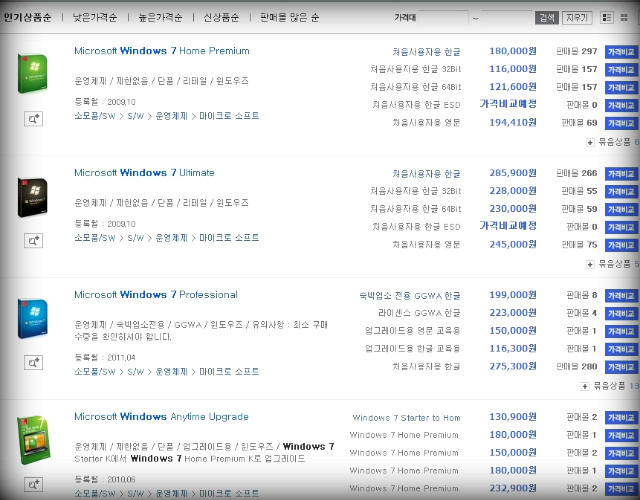Click S/W breadcrumb under Professional

[136, 372]
